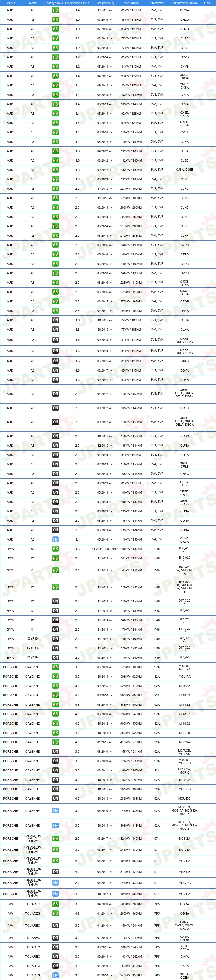Click diesel ON icon in Audi A3 CXXB row
The width and height of the screenshot is (216, 980).
[x=56, y=361]
